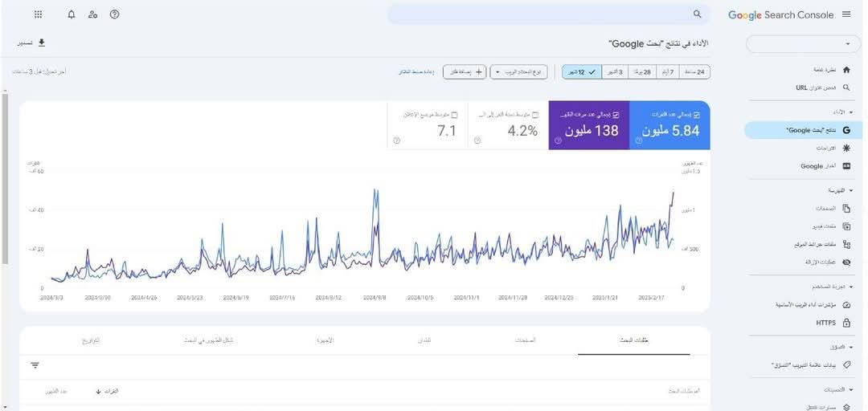Enable the average CTR 4.2% checkbox

click(534, 115)
